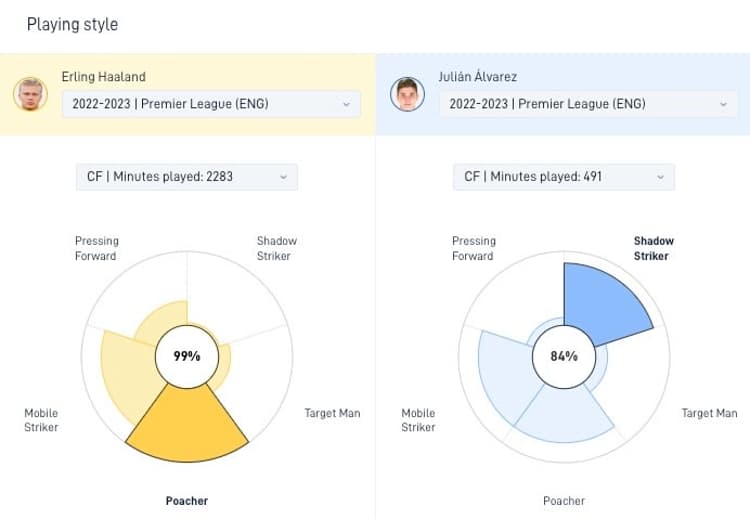
Task: Click Haaland's Pressing Forward label
Action: click(96, 248)
